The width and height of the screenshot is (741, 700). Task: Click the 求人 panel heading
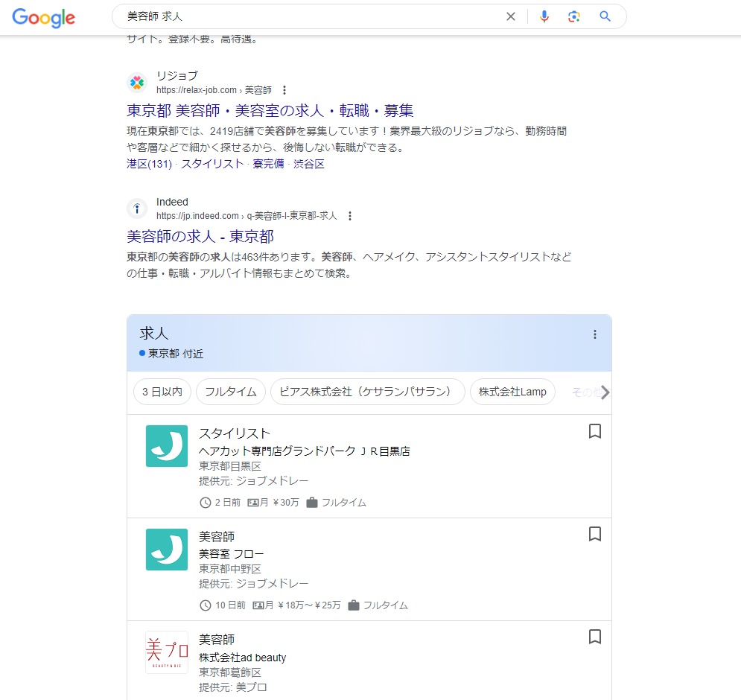pyautogui.click(x=153, y=333)
